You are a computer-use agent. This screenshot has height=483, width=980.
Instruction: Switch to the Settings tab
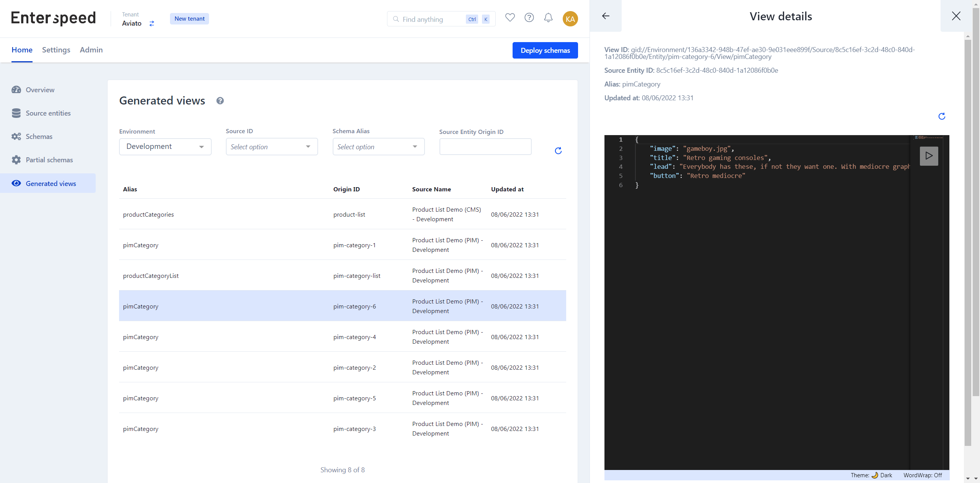(56, 50)
